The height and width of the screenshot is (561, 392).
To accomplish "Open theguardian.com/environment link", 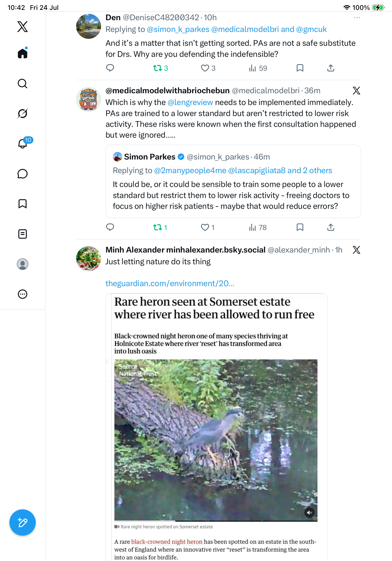I will (170, 283).
